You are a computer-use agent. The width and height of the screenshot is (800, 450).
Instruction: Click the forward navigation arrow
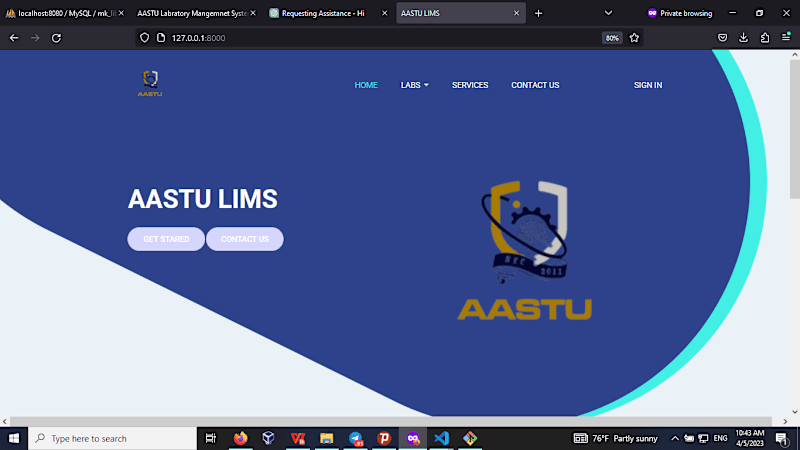[x=35, y=38]
